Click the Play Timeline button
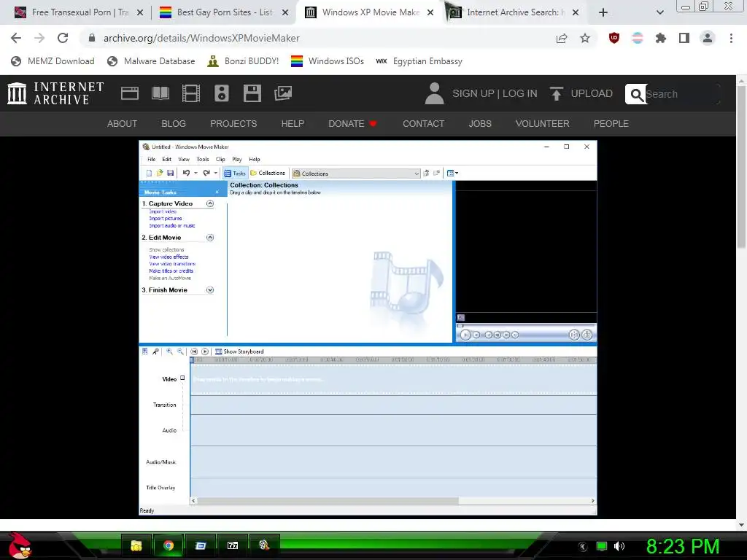 (x=205, y=351)
